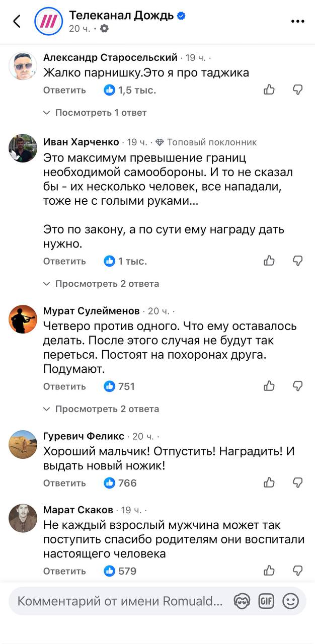The height and width of the screenshot is (644, 315).
Task: Open the emoji smiley picker
Action: coord(290,601)
